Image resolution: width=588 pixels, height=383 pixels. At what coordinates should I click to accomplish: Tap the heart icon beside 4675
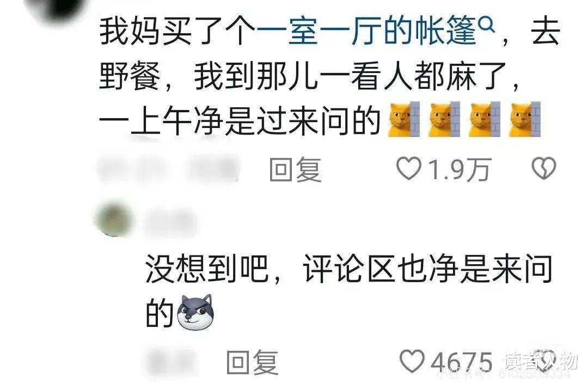412,361
